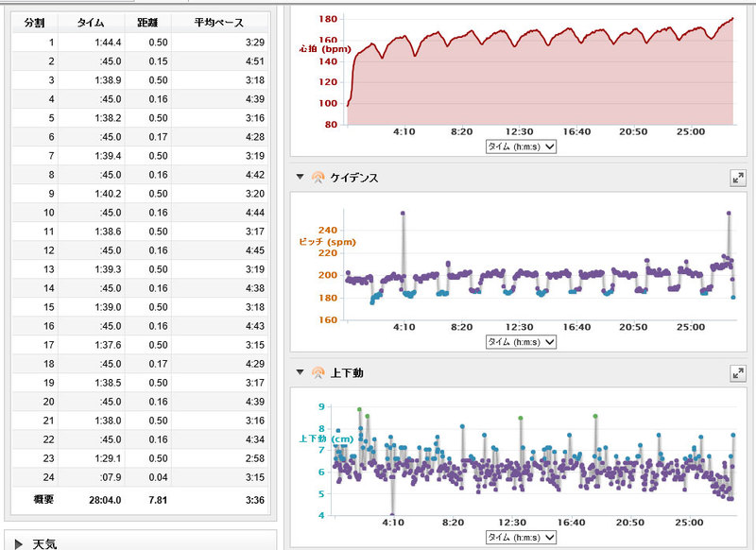Expand the 天気 section
Viewport: 756px width, 550px height.
pyautogui.click(x=19, y=543)
